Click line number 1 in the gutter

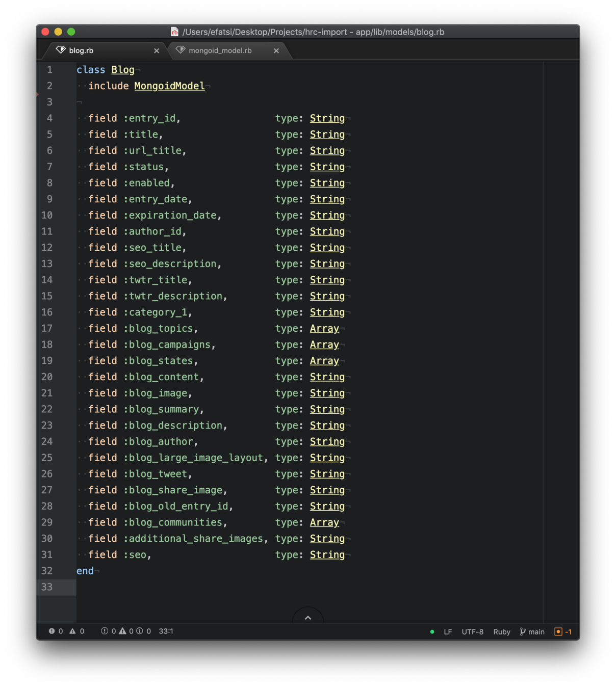click(49, 70)
